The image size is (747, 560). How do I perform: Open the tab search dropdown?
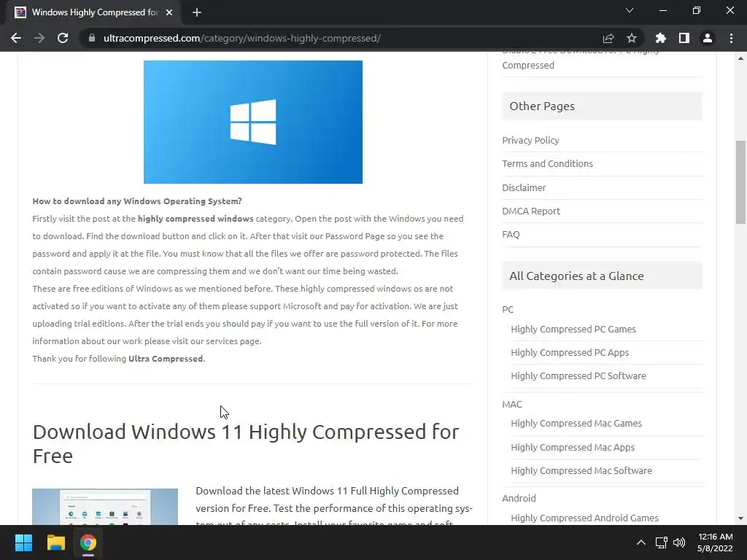(630, 10)
